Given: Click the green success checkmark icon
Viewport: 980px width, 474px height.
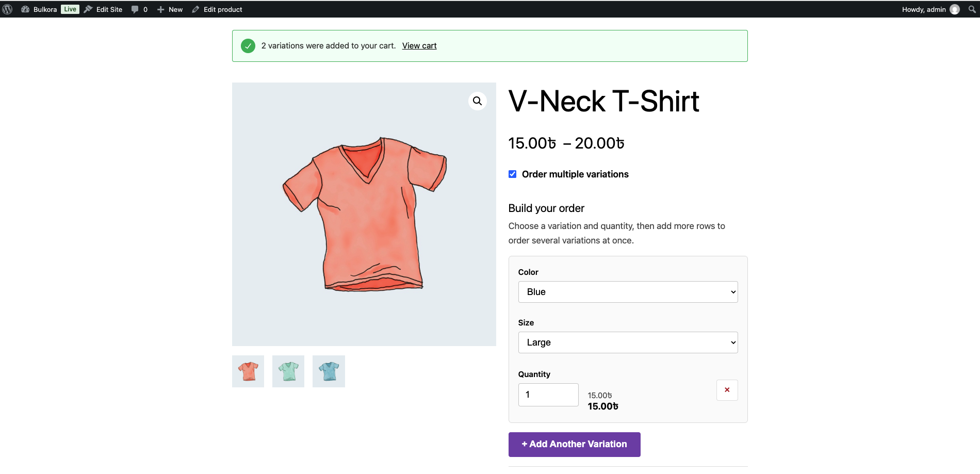Looking at the screenshot, I should pos(248,46).
